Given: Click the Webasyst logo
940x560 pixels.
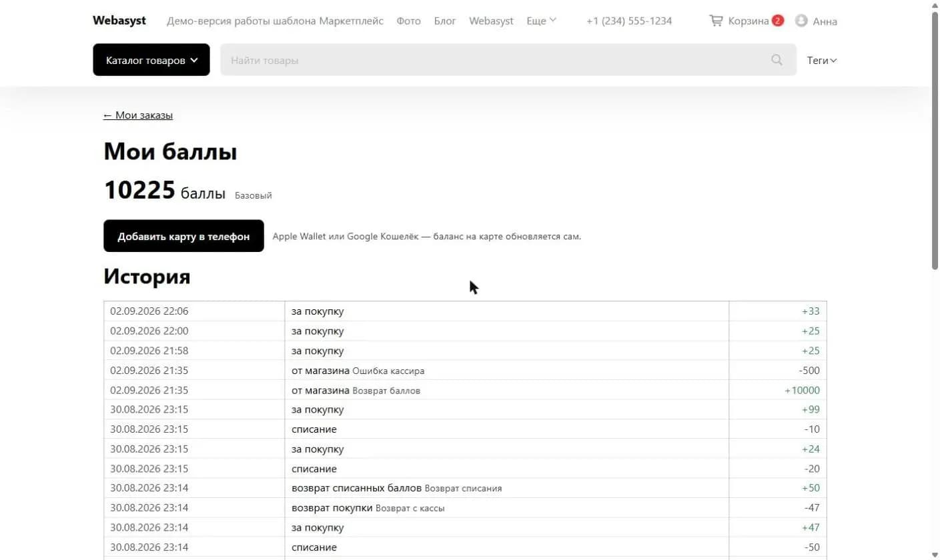Looking at the screenshot, I should click(x=119, y=21).
